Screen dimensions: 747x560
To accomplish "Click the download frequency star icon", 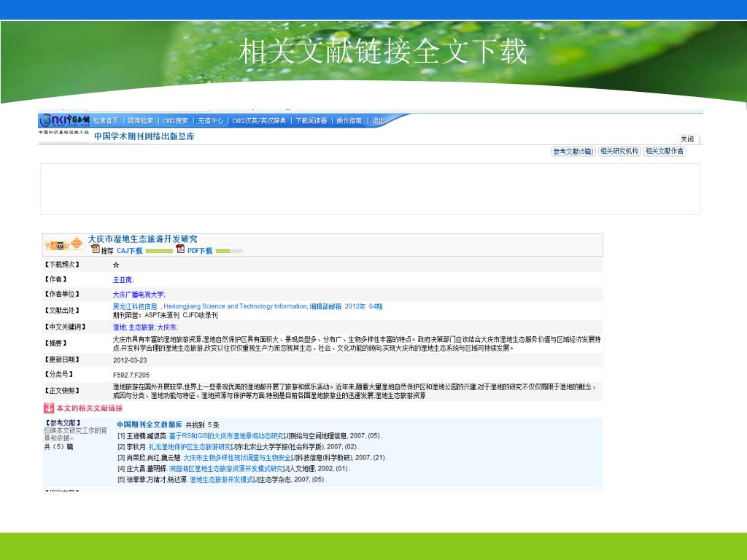I will tap(116, 265).
